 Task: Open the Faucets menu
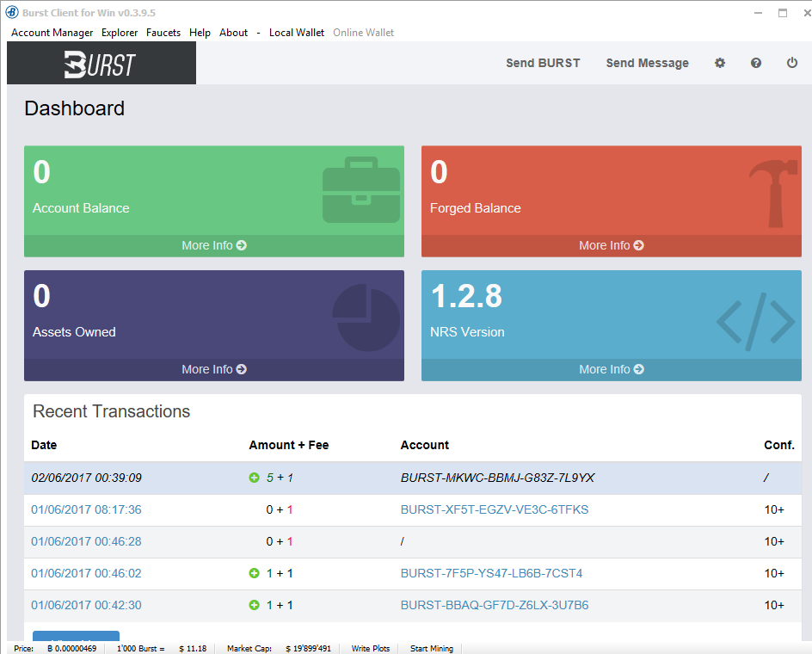pos(163,33)
